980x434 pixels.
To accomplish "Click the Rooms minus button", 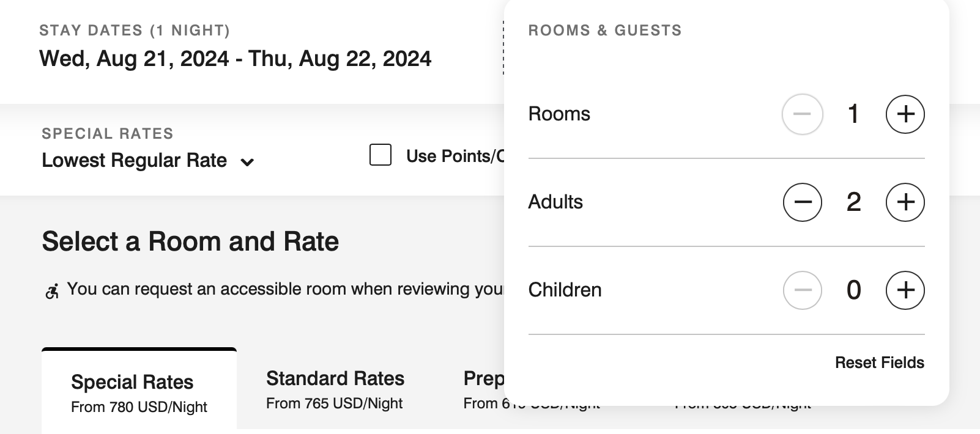I will (x=802, y=114).
